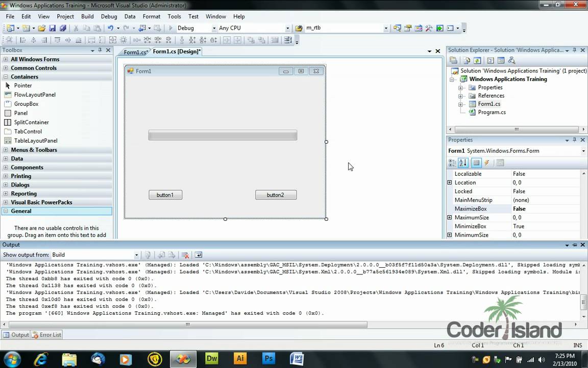Open Photoshop from the taskbar

pos(268,359)
